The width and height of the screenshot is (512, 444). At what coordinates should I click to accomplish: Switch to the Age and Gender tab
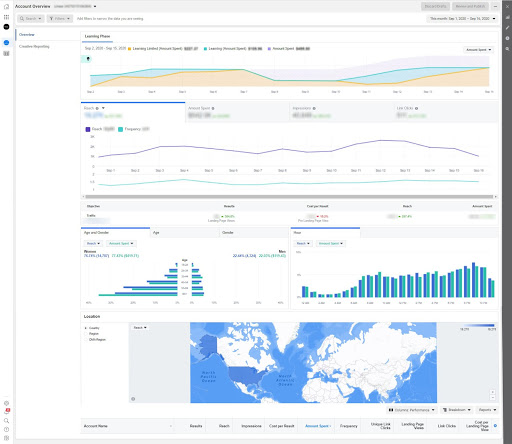click(x=115, y=233)
